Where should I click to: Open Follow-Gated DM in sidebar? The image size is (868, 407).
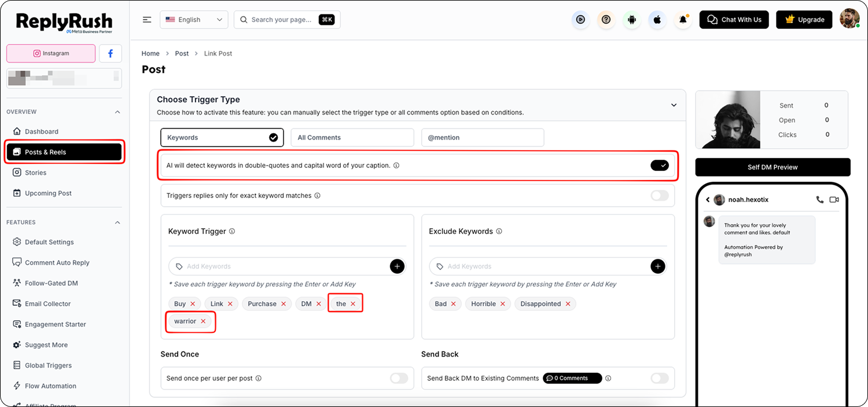click(64, 283)
